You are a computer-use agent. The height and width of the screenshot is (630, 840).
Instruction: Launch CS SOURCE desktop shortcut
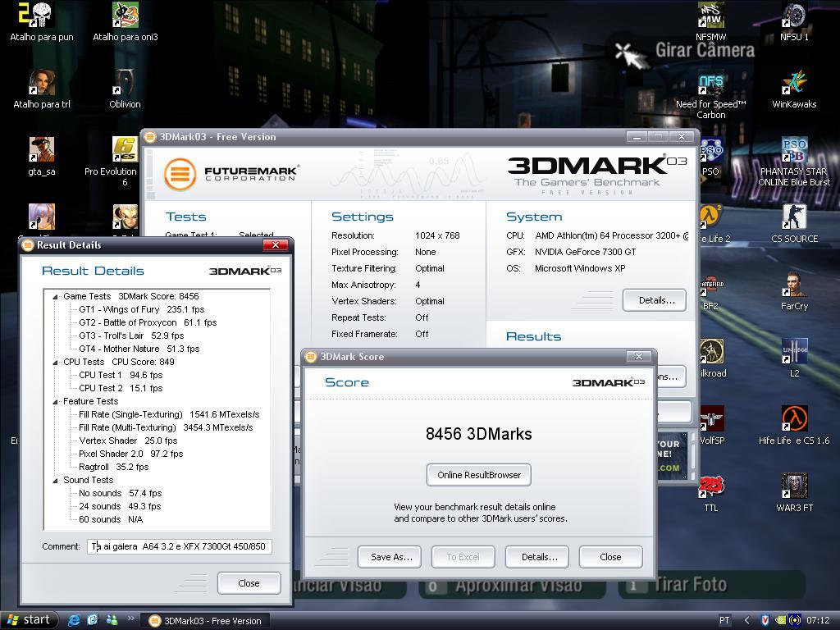794,223
